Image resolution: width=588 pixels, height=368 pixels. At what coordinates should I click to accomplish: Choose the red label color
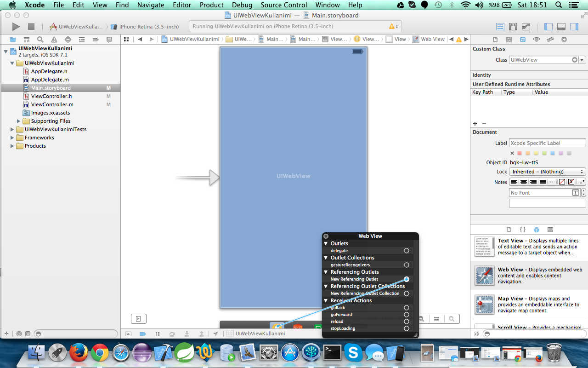coord(520,153)
